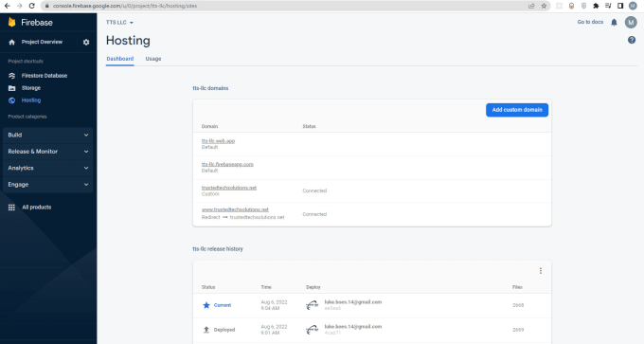
Task: Click the file count 2669
Action: point(518,330)
